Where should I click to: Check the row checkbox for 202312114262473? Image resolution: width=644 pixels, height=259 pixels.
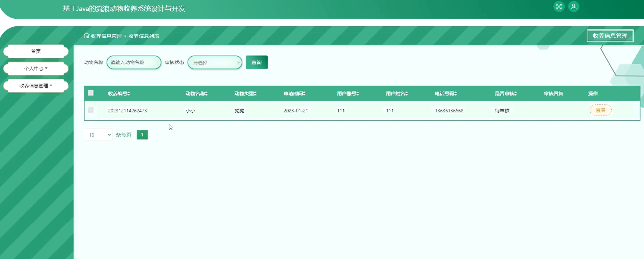tap(91, 110)
